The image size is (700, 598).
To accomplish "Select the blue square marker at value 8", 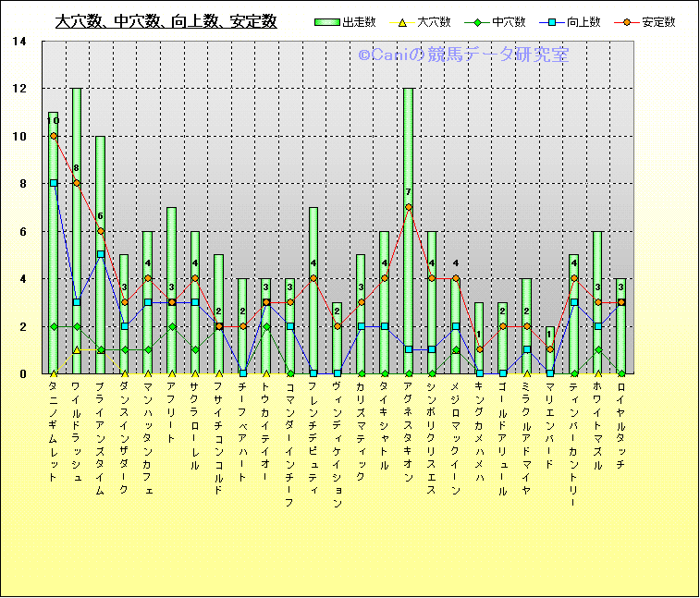I will point(54,183).
